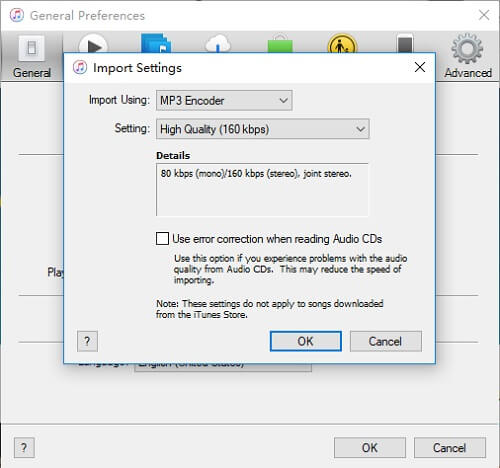Image resolution: width=500 pixels, height=468 pixels.
Task: Expand the Import Using MP3 Encoder dropdown
Action: coord(224,100)
